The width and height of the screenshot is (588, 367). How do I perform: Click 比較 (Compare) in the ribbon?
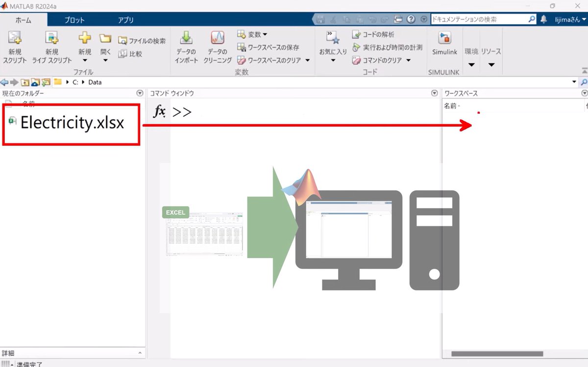pos(130,54)
